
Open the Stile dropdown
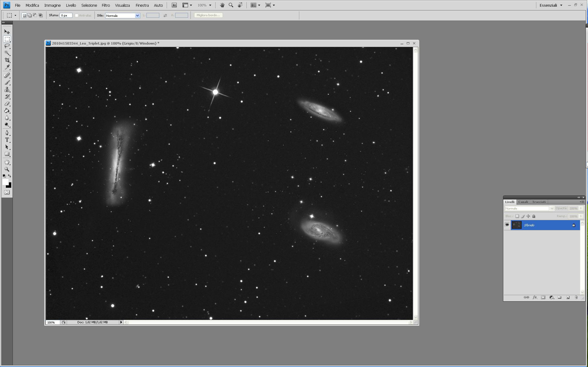(123, 16)
